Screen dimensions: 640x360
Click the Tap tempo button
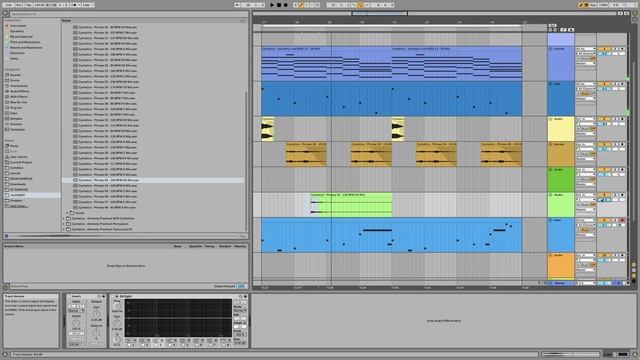pyautogui.click(x=29, y=5)
